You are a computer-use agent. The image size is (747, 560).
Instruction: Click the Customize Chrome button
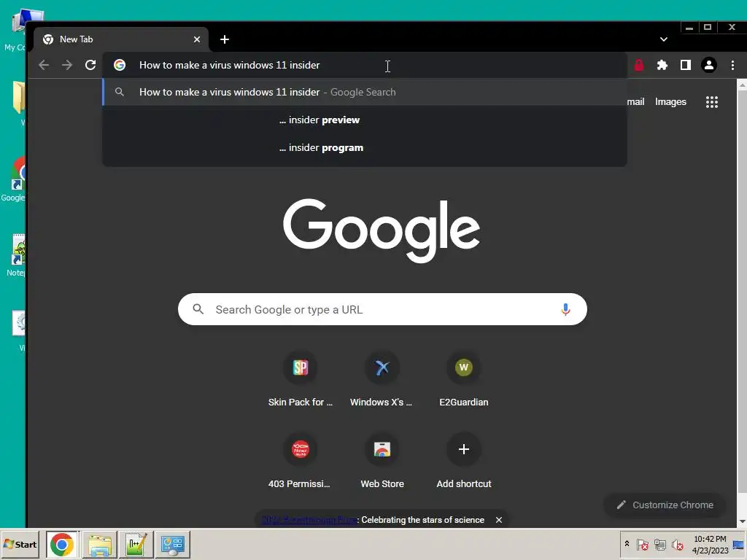(665, 505)
